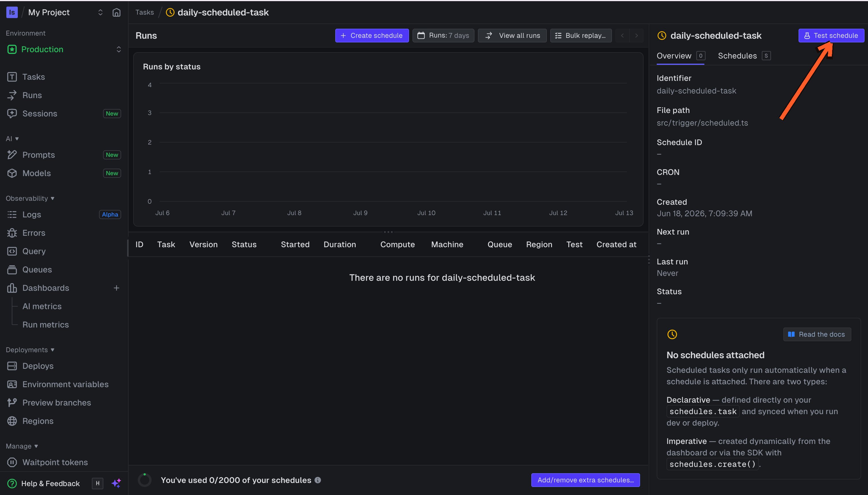Click Test schedule button
The width and height of the screenshot is (868, 495).
coord(831,35)
